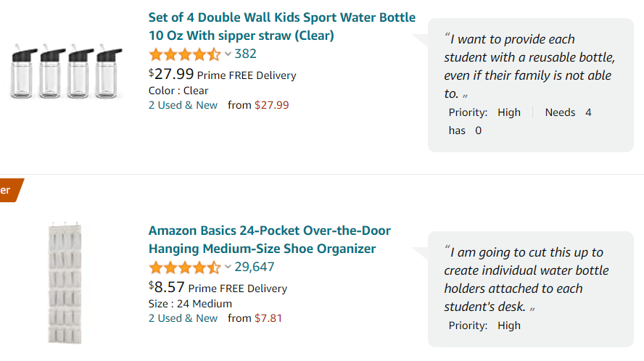Expand rating chevron next to 382 reviews
The width and height of the screenshot is (644, 361).
[x=228, y=54]
